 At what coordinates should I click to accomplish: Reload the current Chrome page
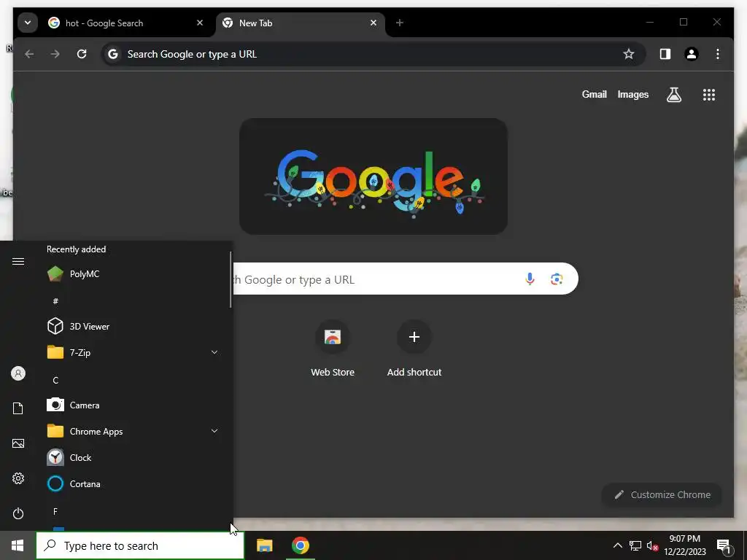[82, 54]
